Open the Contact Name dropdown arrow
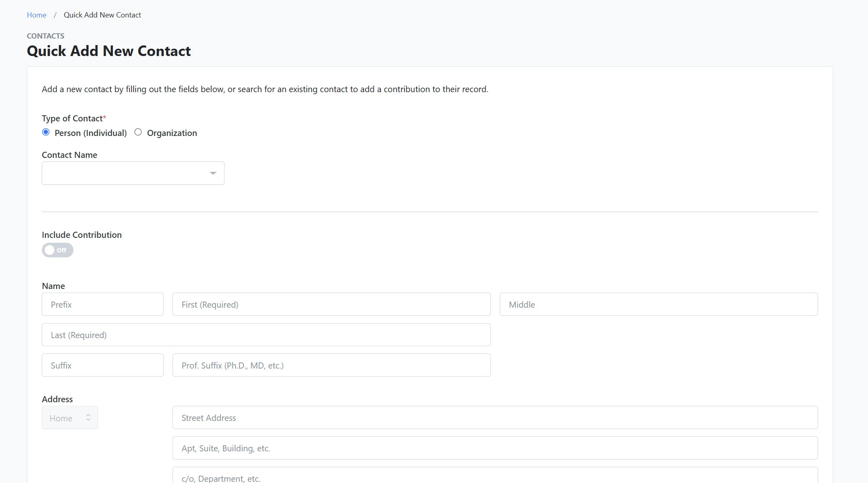Viewport: 868px width, 483px height. tap(213, 173)
